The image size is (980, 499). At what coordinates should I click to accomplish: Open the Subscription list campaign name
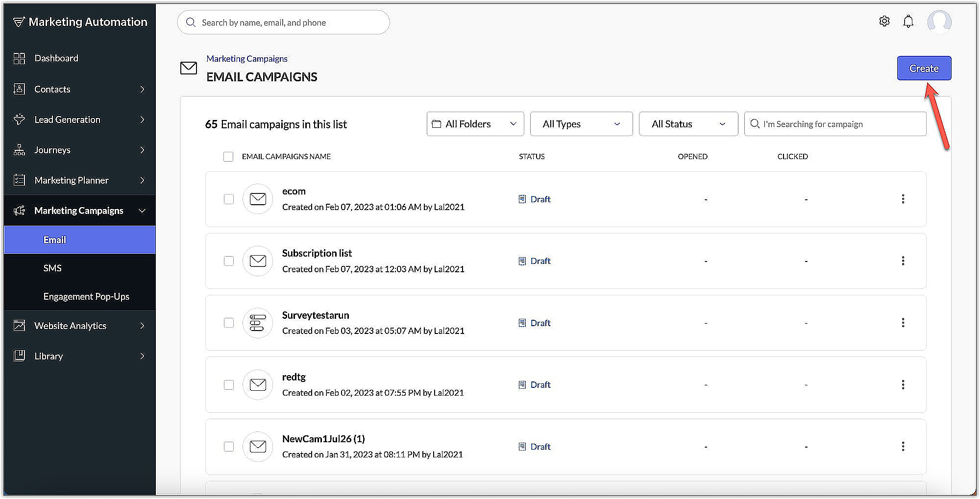pyautogui.click(x=317, y=253)
